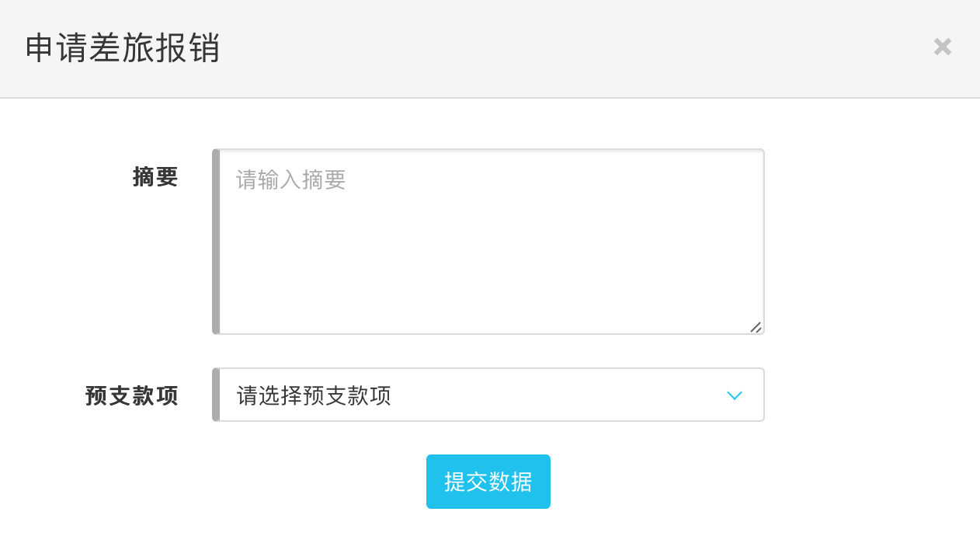Select the 请选择预支款项 placeholder option
980x550 pixels.
[314, 395]
